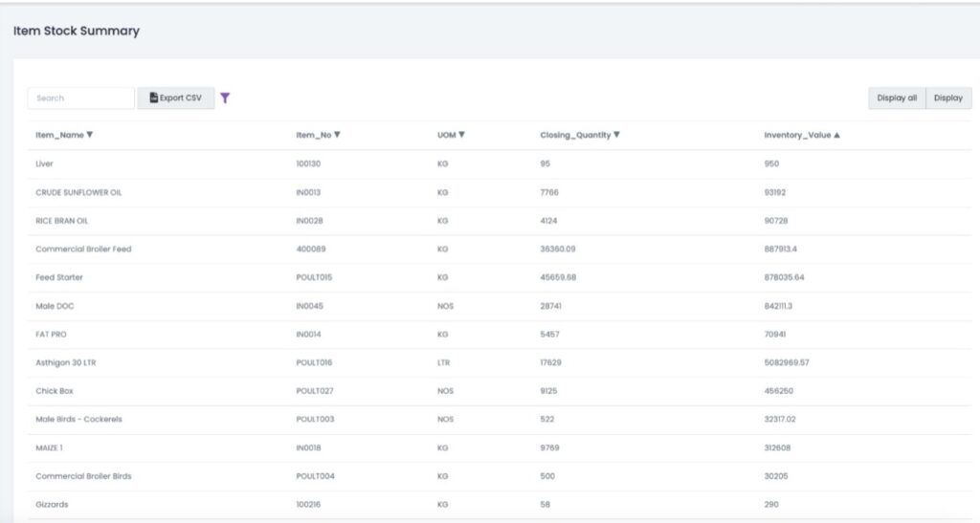Viewport: 980px width, 523px height.
Task: Sort by Closing_Quantity column arrow
Action: pos(616,135)
